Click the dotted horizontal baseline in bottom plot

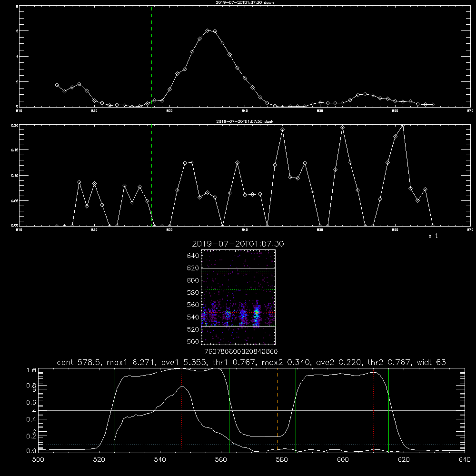pyautogui.click(x=251, y=445)
